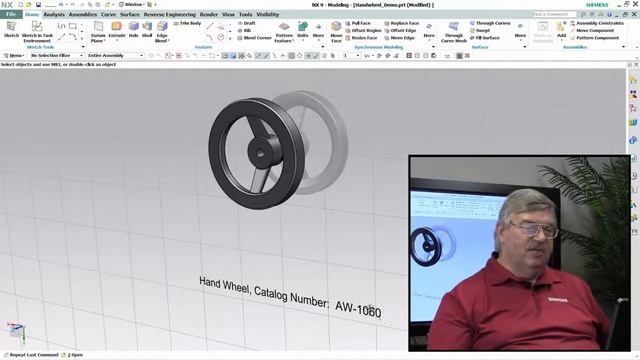
Task: Click the Offset Edge command
Action: 400,31
